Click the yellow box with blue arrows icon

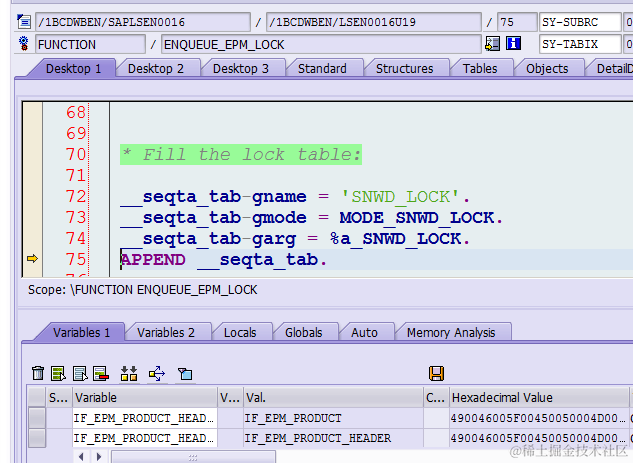pyautogui.click(x=157, y=373)
